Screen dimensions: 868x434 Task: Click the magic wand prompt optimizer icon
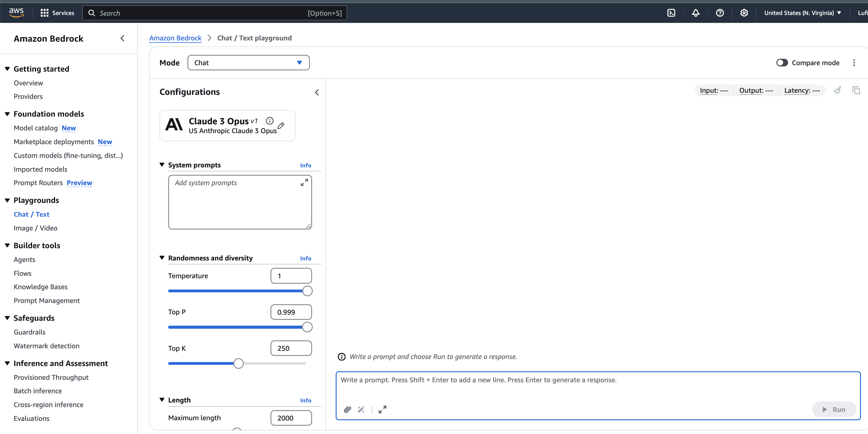[361, 410]
